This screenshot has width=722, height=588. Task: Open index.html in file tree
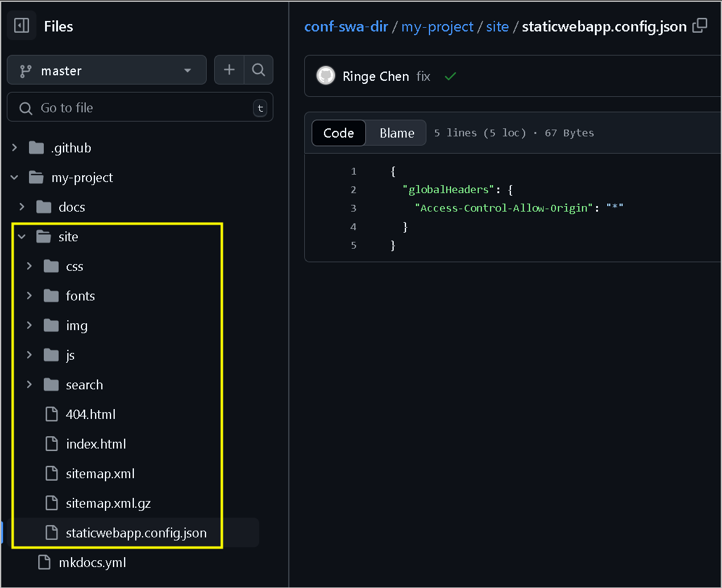96,444
